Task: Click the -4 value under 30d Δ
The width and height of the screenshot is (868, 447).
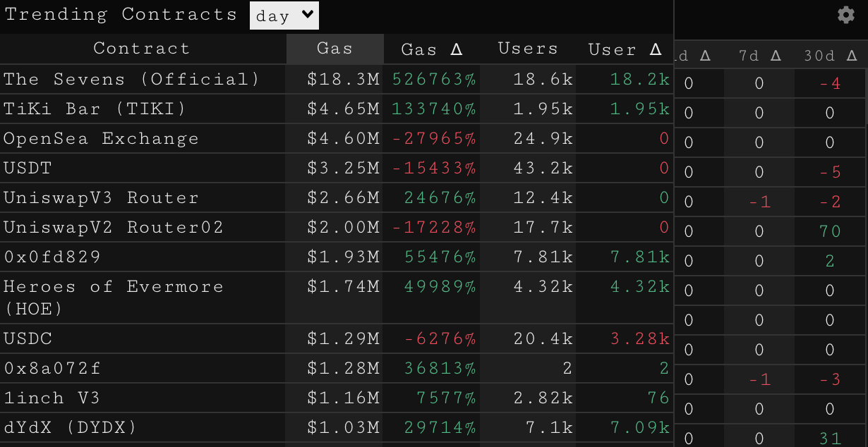Action: 831,83
